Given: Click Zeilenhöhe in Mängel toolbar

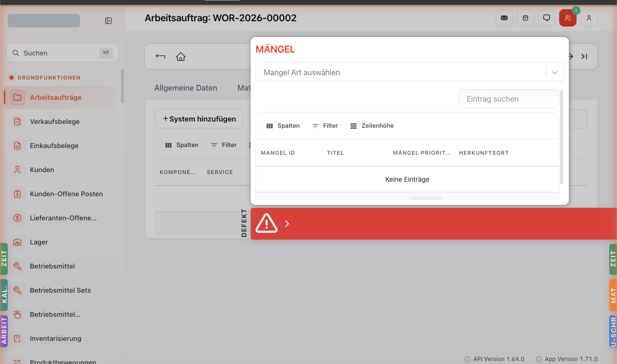Looking at the screenshot, I should coord(372,126).
